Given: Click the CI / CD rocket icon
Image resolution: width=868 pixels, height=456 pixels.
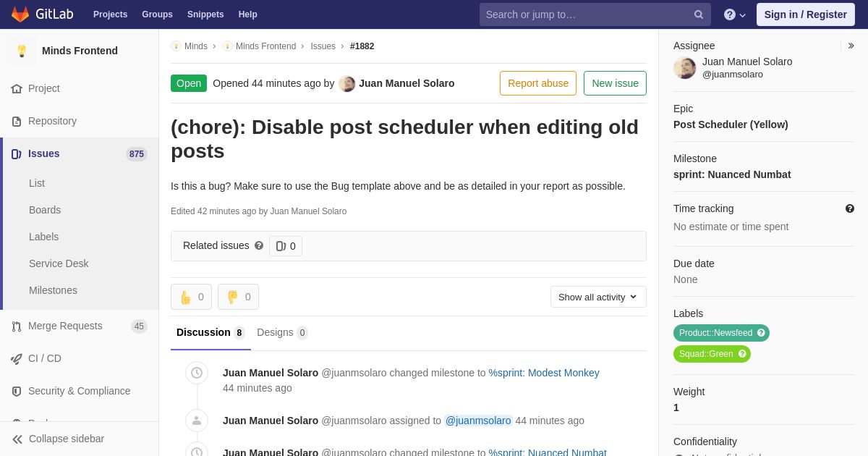Looking at the screenshot, I should 17,358.
